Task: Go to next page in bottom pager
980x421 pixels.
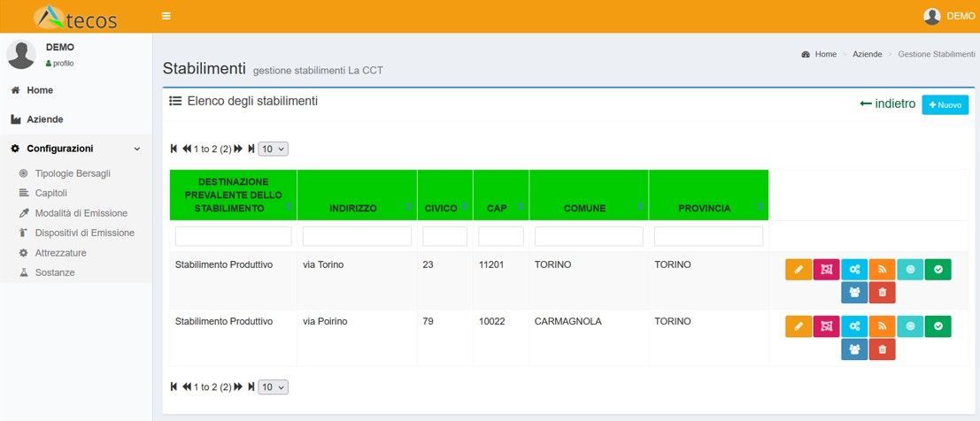Action: click(x=238, y=387)
